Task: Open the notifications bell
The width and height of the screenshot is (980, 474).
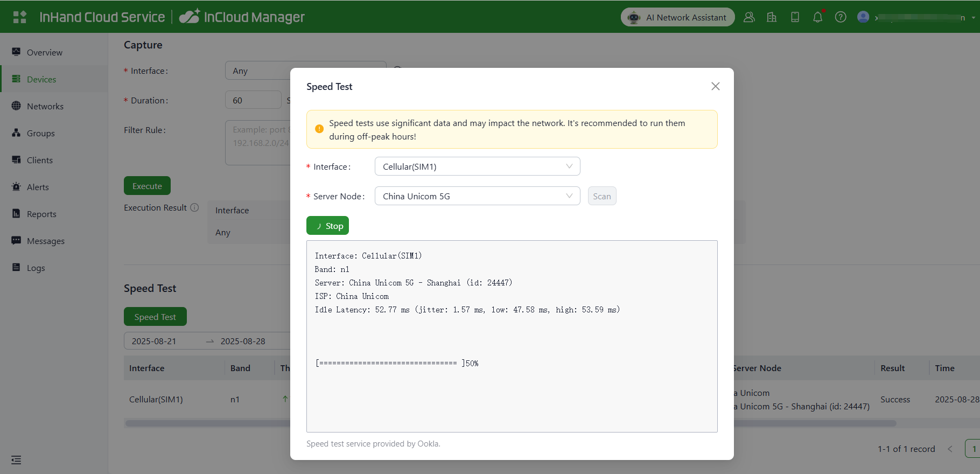Action: coord(817,17)
